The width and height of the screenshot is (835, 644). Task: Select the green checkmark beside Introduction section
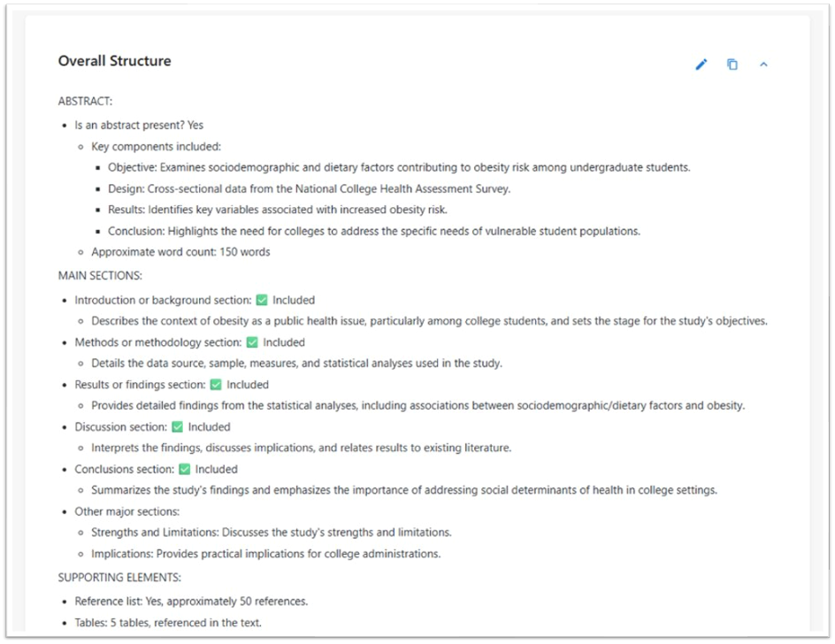[x=263, y=300]
